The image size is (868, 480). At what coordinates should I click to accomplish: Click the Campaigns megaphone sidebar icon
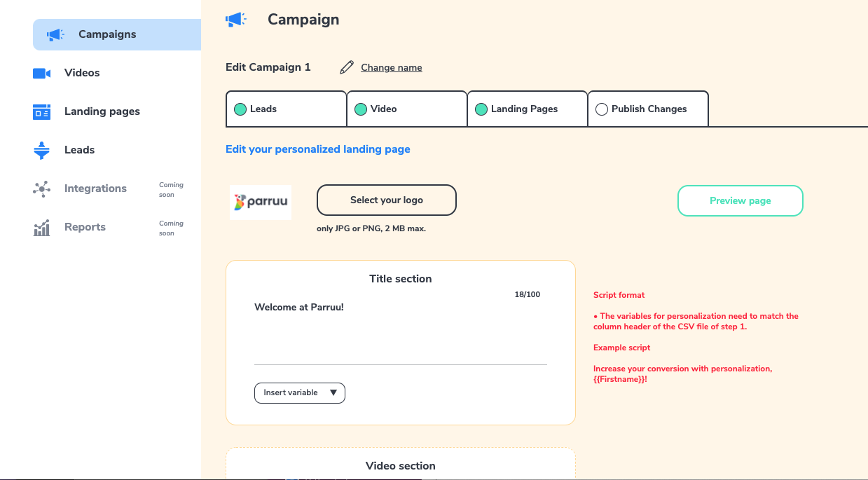tap(55, 34)
